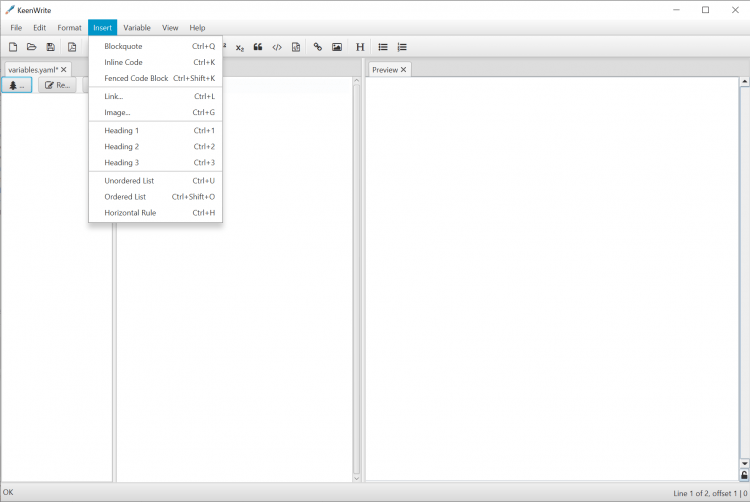Click the Fenced code block file icon

point(296,47)
